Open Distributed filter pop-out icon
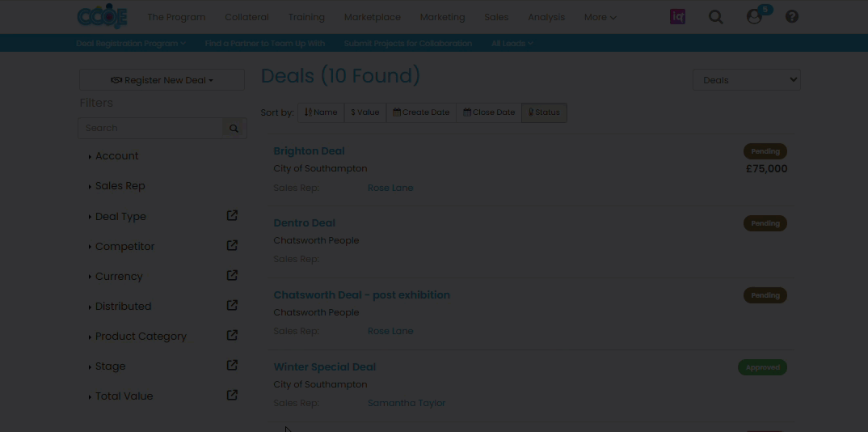 tap(233, 305)
